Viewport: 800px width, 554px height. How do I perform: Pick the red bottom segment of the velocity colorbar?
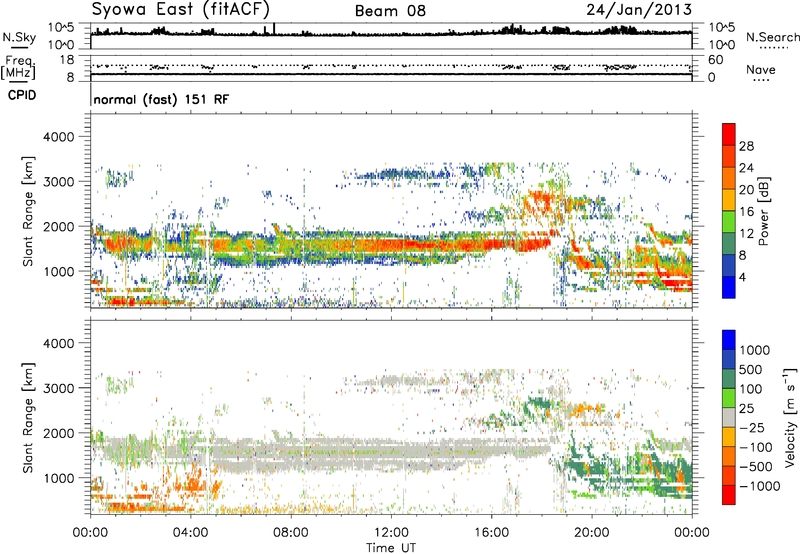pyautogui.click(x=729, y=495)
